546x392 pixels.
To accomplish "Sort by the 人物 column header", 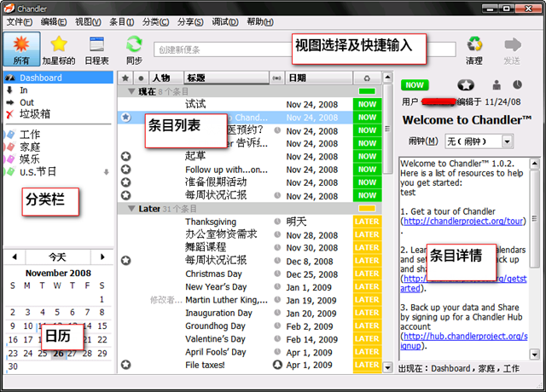I will click(x=166, y=78).
